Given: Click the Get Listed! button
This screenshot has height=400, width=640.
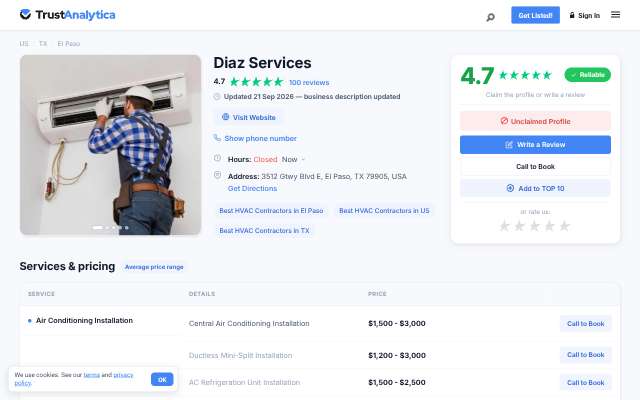Looking at the screenshot, I should 535,15.
